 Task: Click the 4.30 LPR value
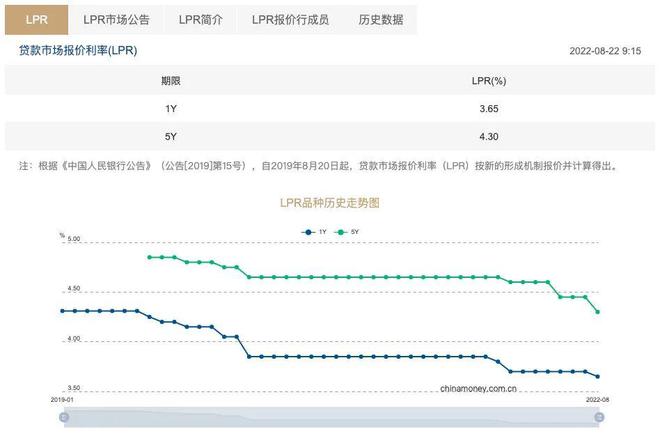(x=489, y=137)
